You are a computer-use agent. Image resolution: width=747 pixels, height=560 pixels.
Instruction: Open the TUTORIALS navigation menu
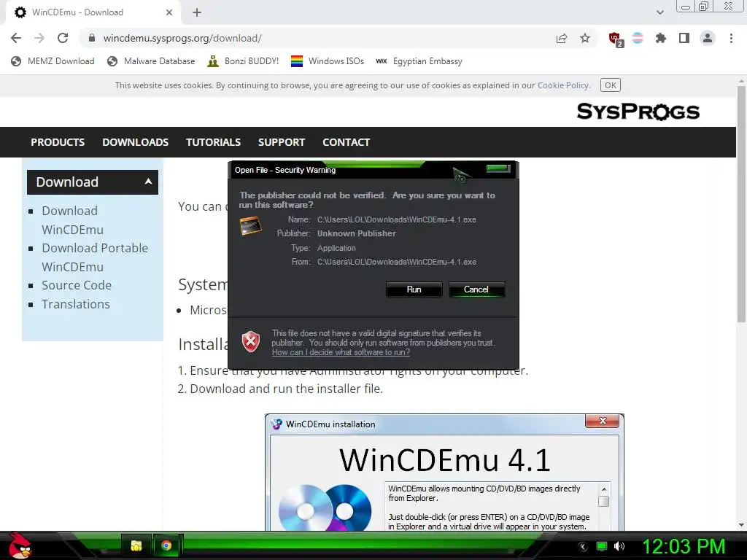point(213,142)
